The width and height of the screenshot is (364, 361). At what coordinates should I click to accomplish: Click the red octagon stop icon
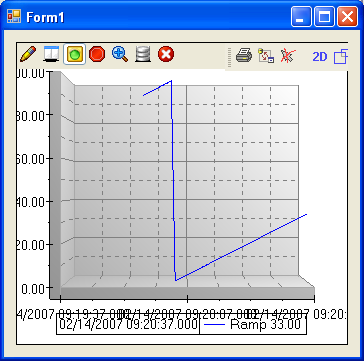coord(97,54)
